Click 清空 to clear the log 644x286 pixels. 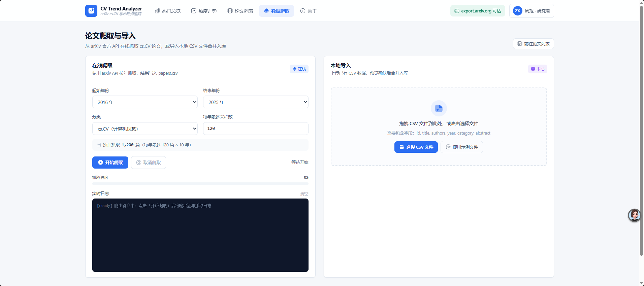coord(304,194)
